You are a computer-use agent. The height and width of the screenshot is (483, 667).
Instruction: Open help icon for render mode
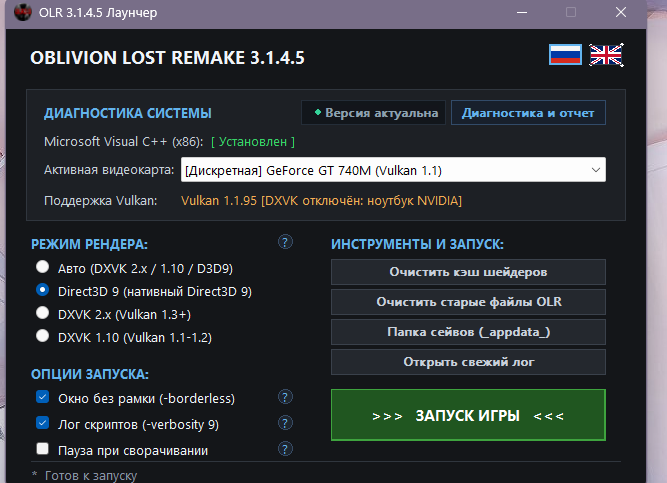point(285,242)
